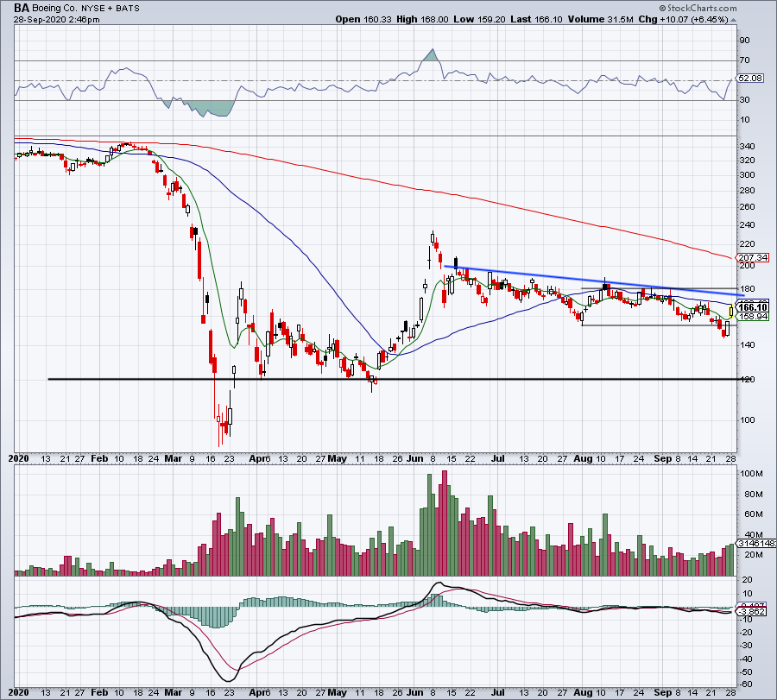Click the 120 label on support line
The image size is (777, 700).
click(x=748, y=380)
